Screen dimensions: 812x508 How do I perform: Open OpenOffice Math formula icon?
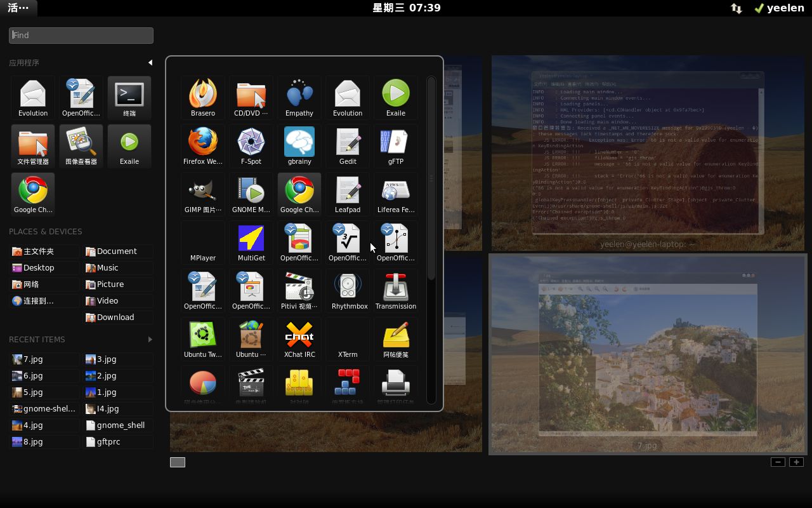click(348, 243)
